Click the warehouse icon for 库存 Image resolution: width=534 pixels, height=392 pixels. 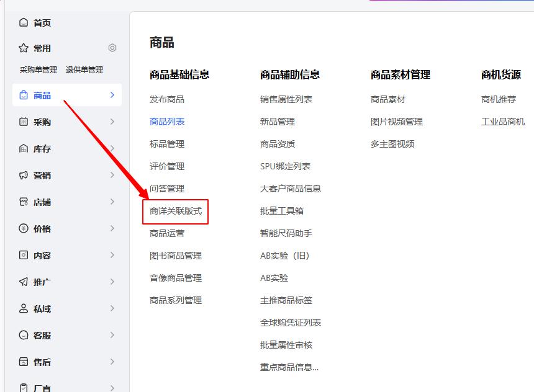(24, 149)
